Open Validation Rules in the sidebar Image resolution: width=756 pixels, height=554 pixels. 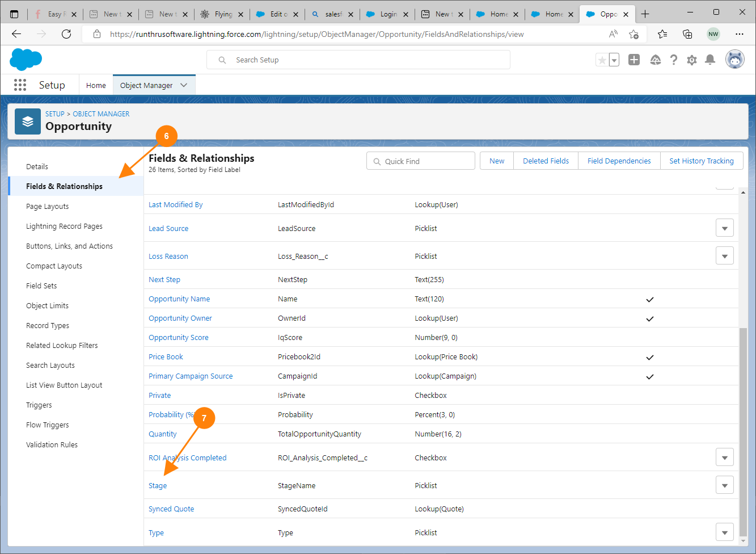52,445
